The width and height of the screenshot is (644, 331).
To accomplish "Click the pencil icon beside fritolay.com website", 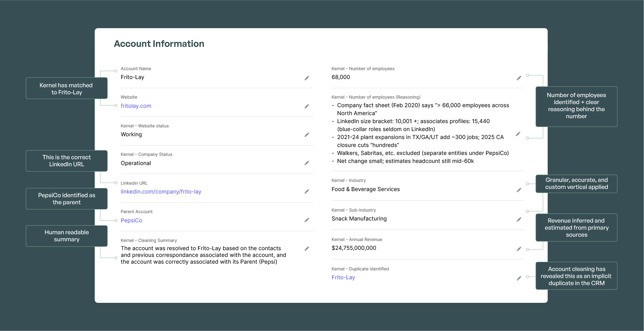I will pos(307,106).
